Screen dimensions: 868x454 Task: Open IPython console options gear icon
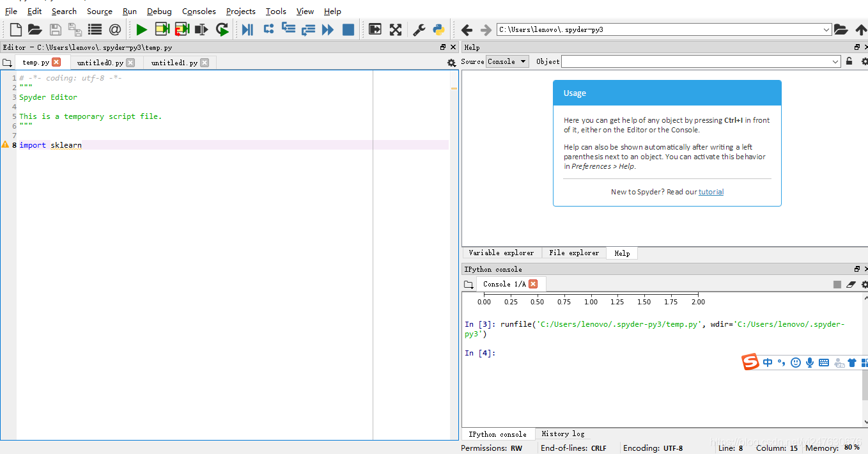864,285
